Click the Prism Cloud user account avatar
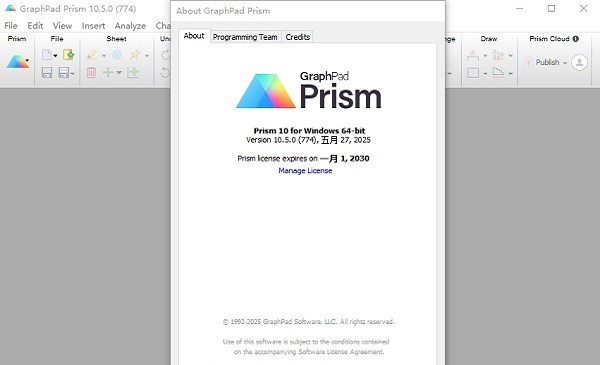The image size is (600, 365). [579, 62]
